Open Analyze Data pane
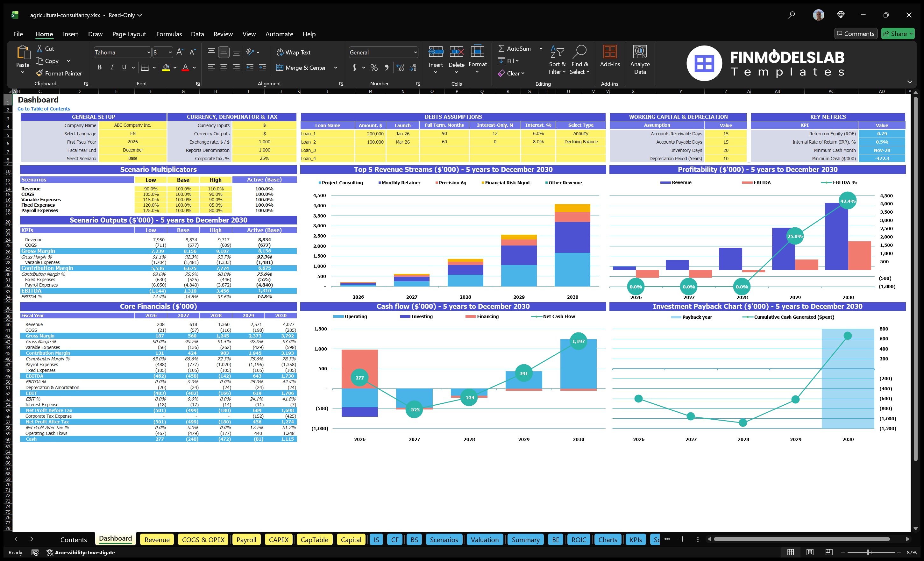This screenshot has width=924, height=561. point(640,60)
